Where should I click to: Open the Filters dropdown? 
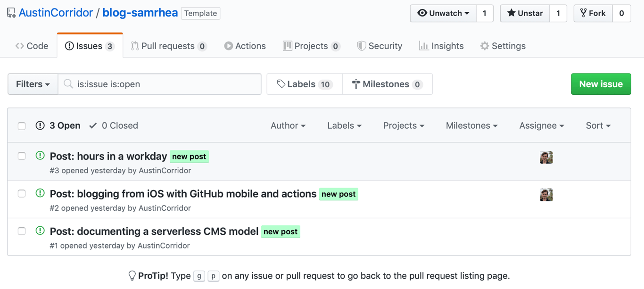pos(33,84)
